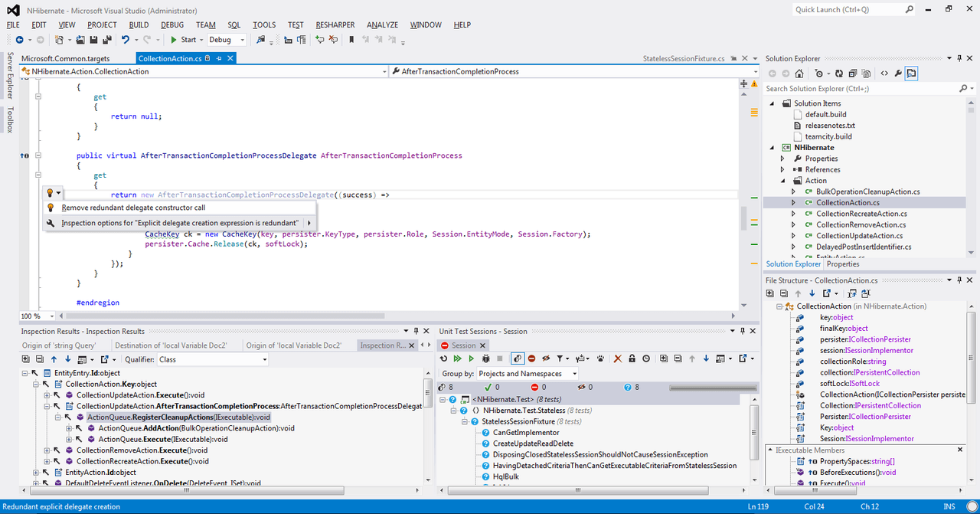Open releasenotes.txt in Solution Explorer
The image size is (980, 514).
pyautogui.click(x=830, y=126)
